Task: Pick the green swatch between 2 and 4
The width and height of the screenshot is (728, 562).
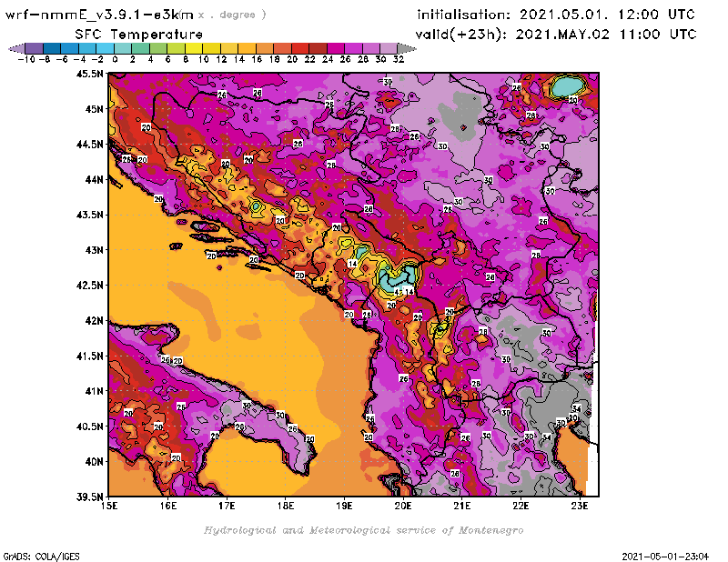Action: click(140, 48)
